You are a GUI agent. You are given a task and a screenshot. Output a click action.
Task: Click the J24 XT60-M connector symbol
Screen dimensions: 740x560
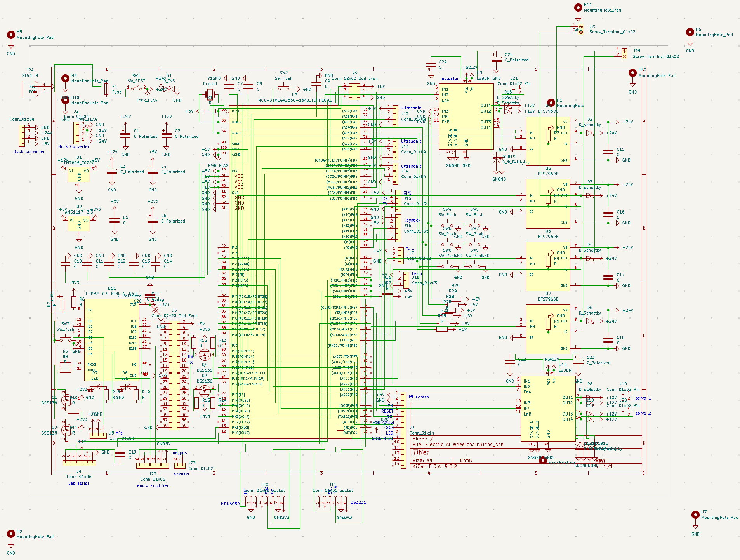point(30,89)
